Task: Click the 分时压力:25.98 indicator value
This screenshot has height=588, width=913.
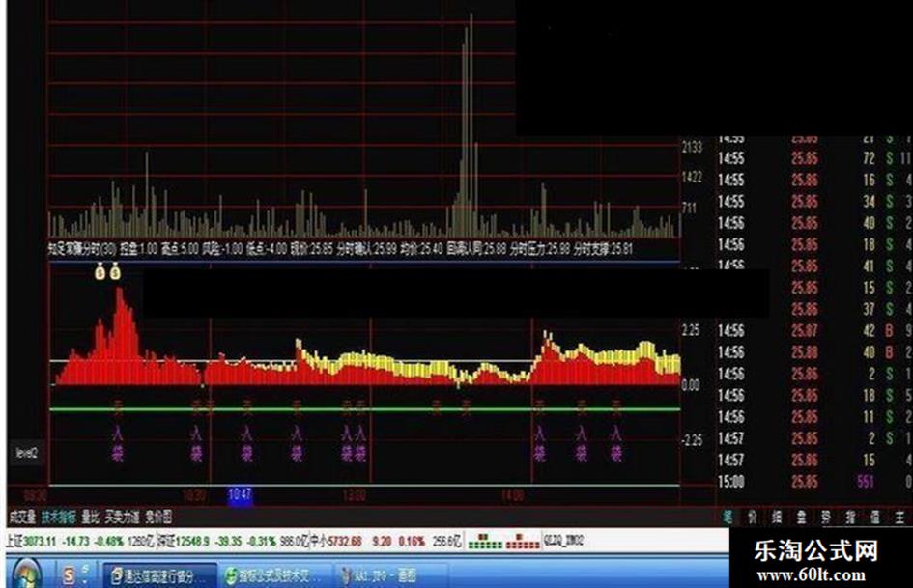Action: coord(540,249)
